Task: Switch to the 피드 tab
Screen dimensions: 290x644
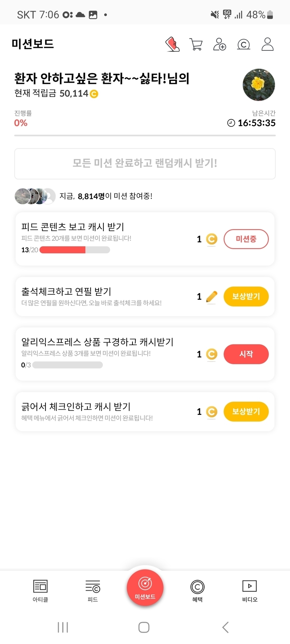Action: point(93,591)
